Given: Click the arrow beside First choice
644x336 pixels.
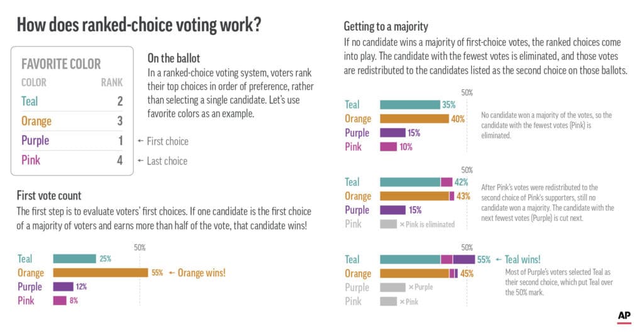Looking at the screenshot, I should tap(140, 141).
